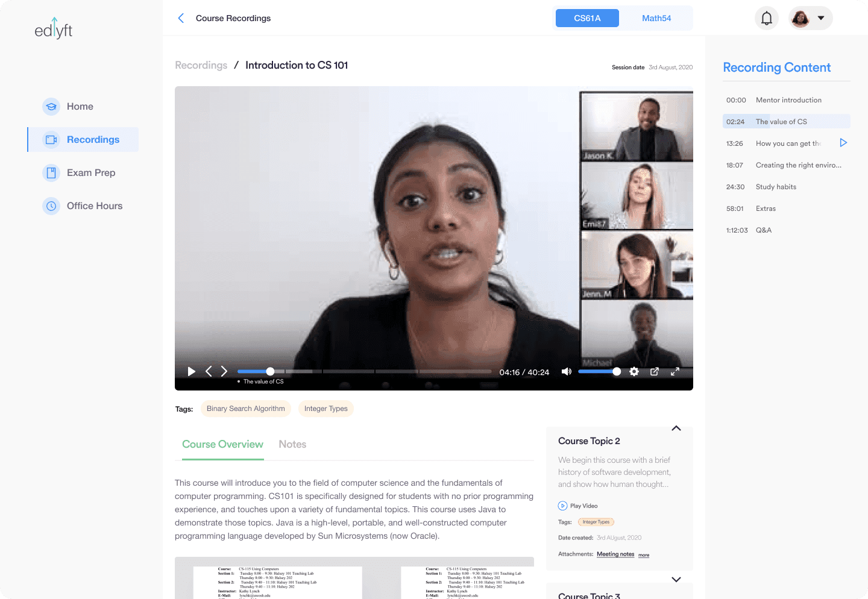Click the Exam Prep book icon
The image size is (868, 599).
tap(51, 173)
